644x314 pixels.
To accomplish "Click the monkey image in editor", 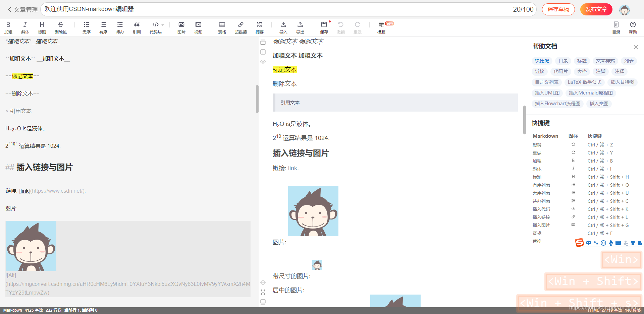I will pos(31,246).
